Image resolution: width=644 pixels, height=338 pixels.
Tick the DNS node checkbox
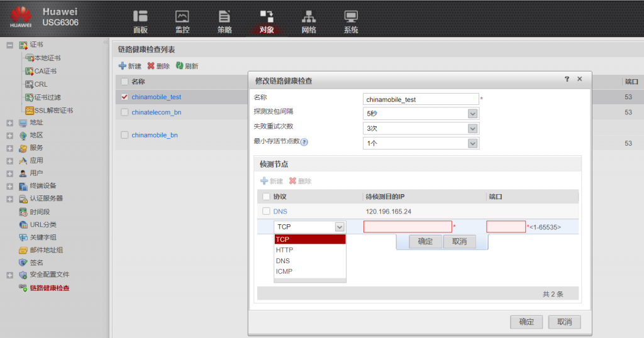(266, 211)
